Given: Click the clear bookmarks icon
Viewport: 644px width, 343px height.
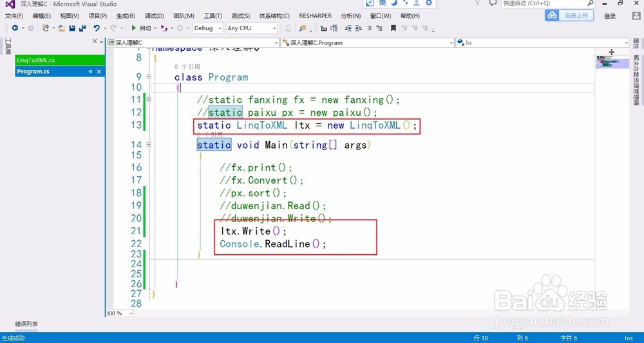Looking at the screenshot, I should pos(424,28).
